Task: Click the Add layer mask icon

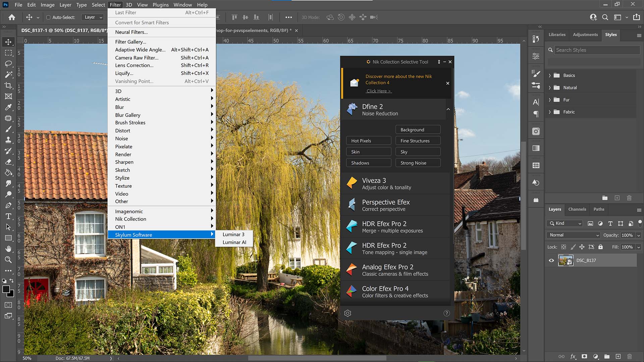Action: pyautogui.click(x=584, y=357)
